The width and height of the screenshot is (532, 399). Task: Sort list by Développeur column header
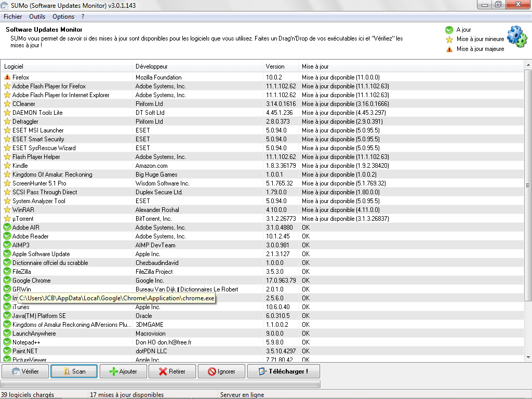[152, 66]
